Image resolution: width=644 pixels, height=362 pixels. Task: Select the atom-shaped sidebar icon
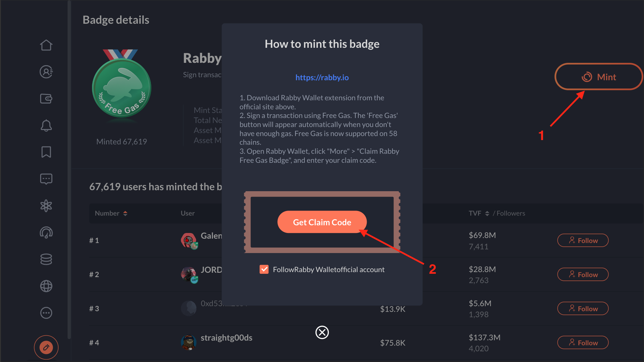(46, 206)
